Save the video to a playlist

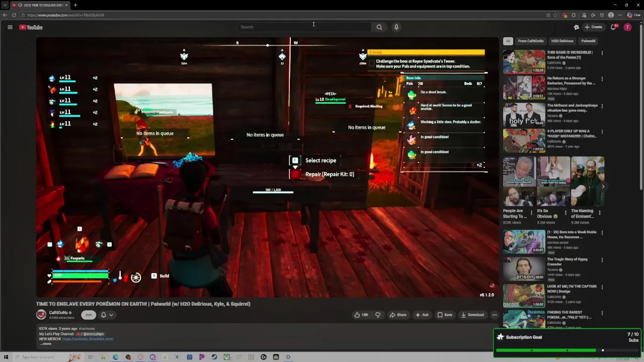445,315
